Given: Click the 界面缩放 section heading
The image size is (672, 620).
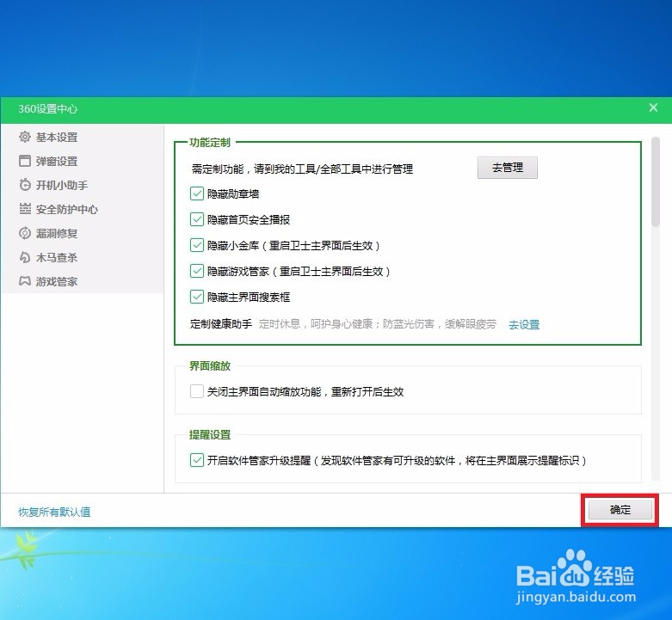Looking at the screenshot, I should 210,365.
